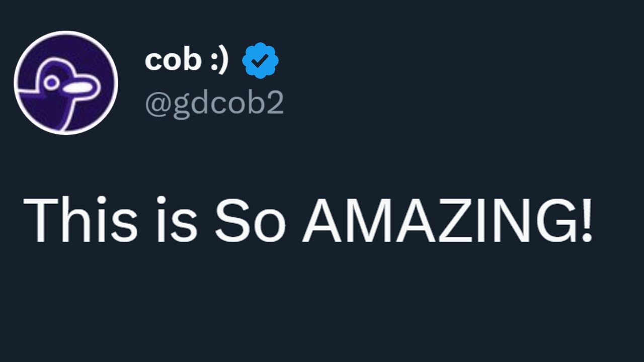The width and height of the screenshot is (644, 362).
Task: Click the white ring around avatar
Action: click(x=66, y=33)
